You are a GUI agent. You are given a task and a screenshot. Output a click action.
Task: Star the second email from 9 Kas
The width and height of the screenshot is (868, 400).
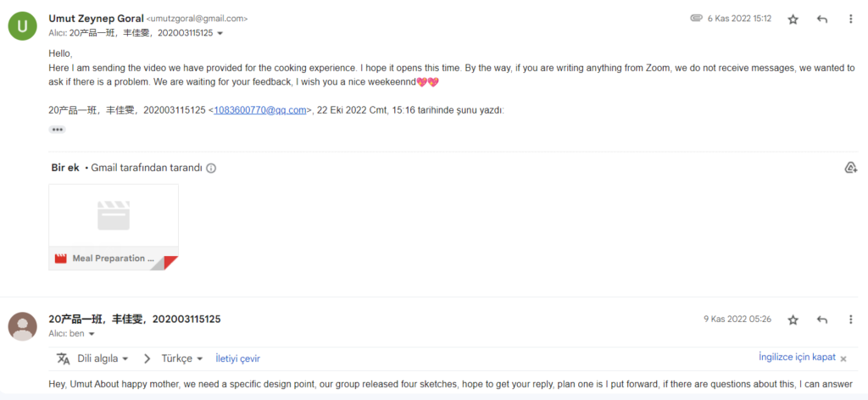(793, 319)
